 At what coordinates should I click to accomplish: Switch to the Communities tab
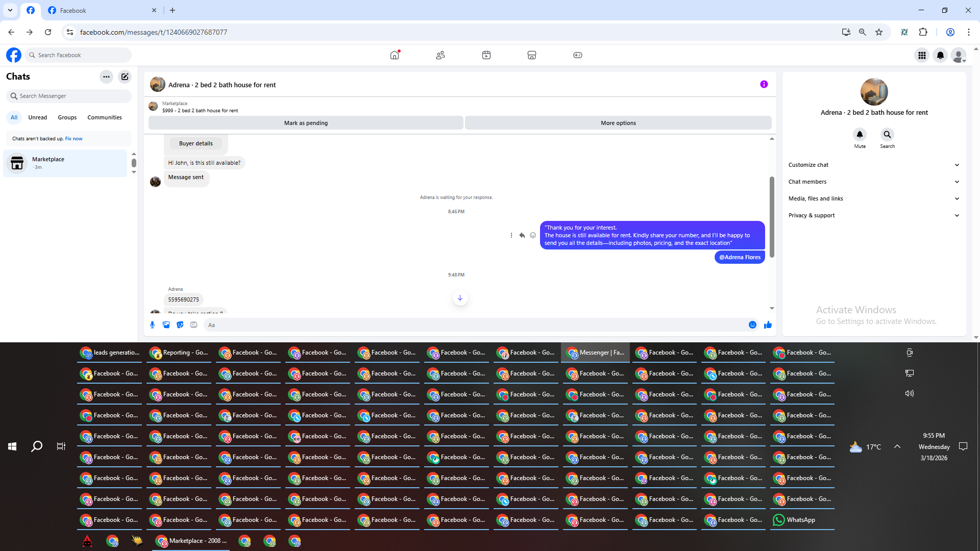pyautogui.click(x=104, y=117)
